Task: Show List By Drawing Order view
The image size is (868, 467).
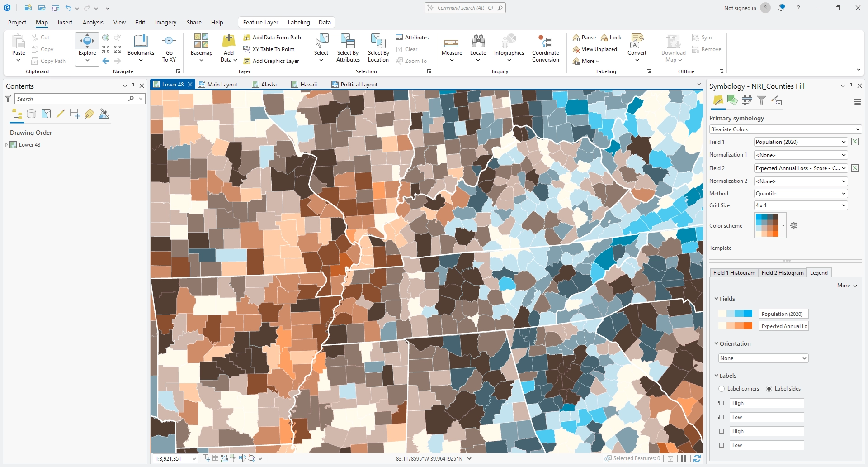Action: (17, 114)
